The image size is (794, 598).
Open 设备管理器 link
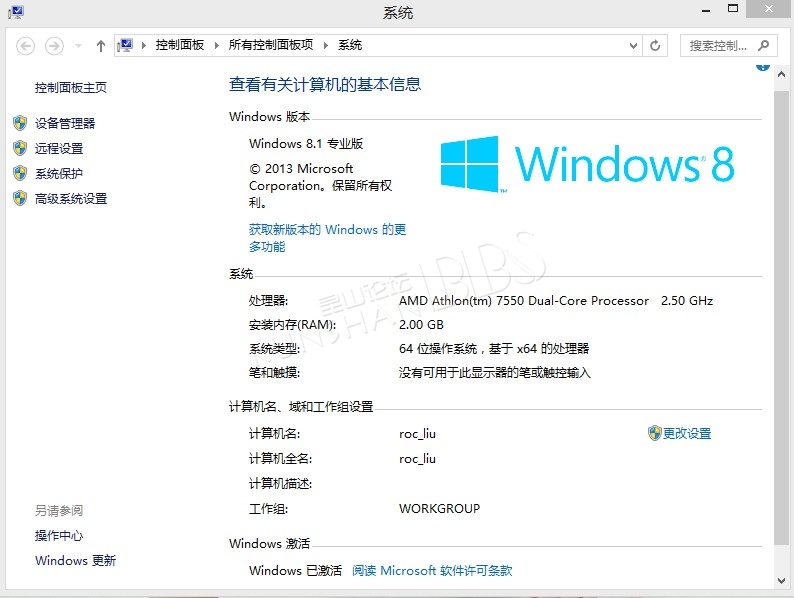click(65, 123)
